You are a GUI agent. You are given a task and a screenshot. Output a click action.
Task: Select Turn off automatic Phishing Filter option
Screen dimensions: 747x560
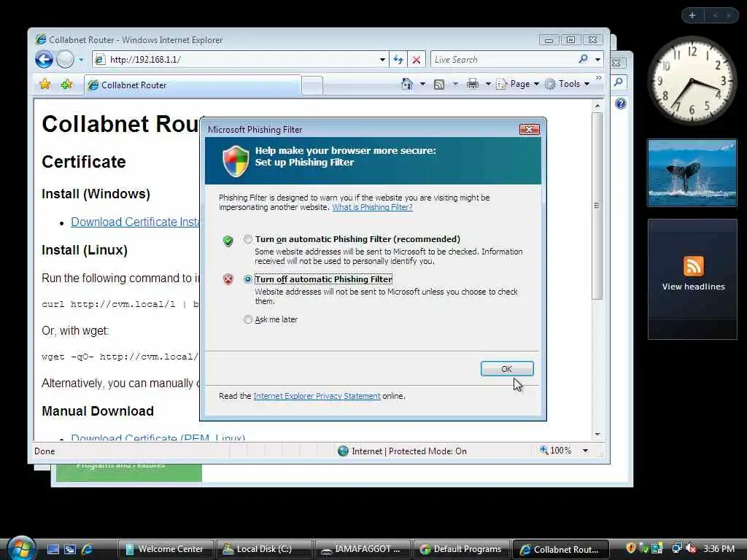coord(248,279)
